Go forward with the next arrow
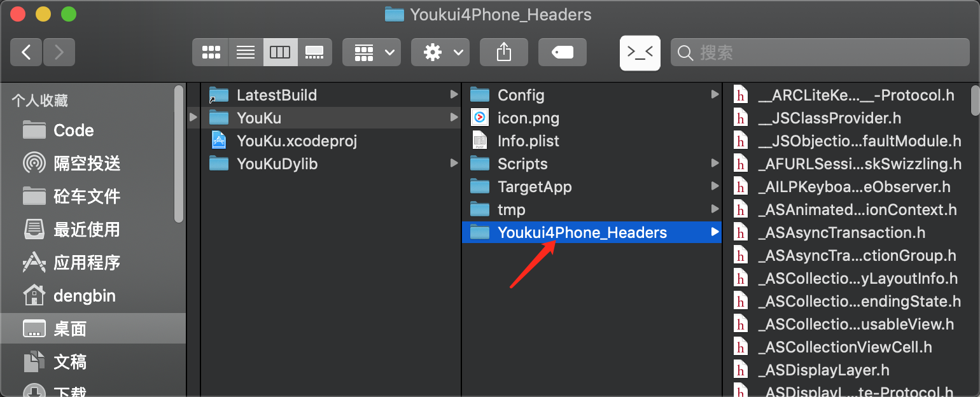Viewport: 980px width, 397px height. coord(59,52)
